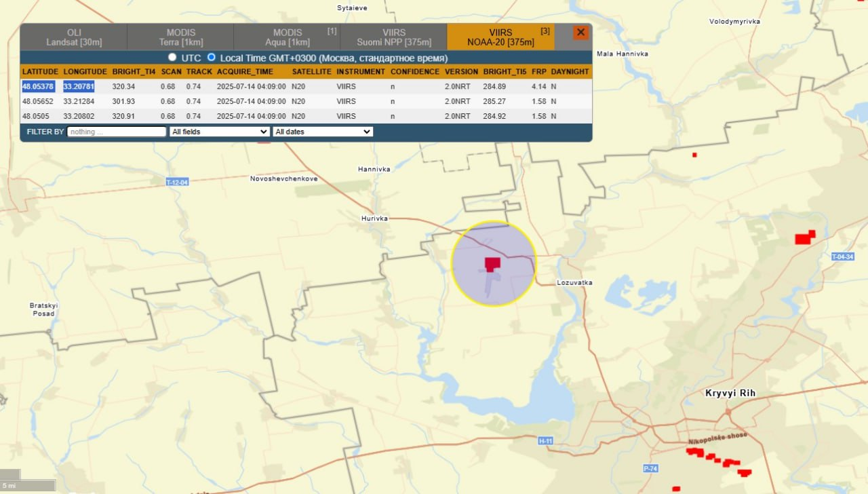Click the FILTER BY text input

click(117, 132)
